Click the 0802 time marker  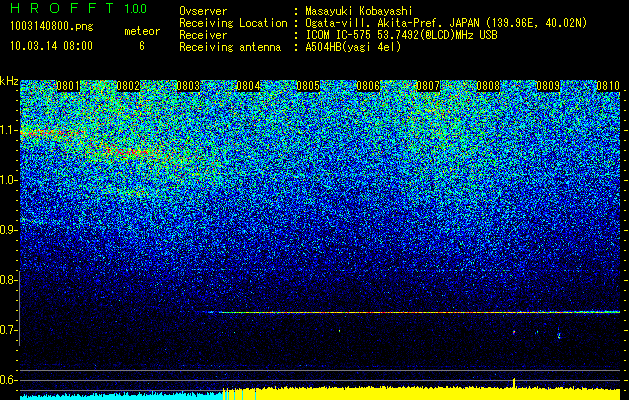click(x=128, y=86)
